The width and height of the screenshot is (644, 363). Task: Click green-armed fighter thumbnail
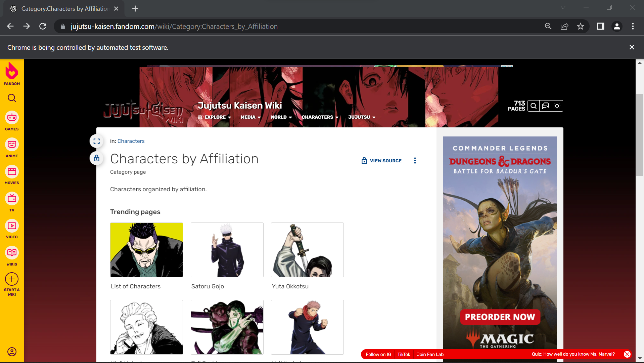[227, 327]
